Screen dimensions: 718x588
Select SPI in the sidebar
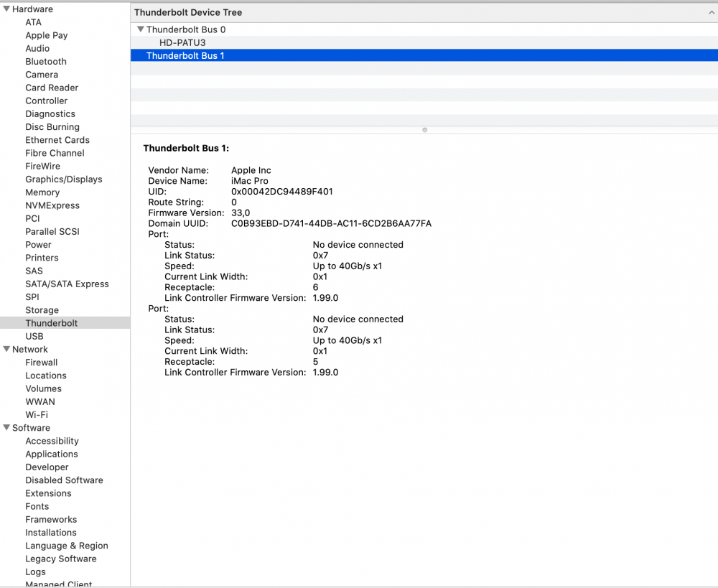coord(32,297)
